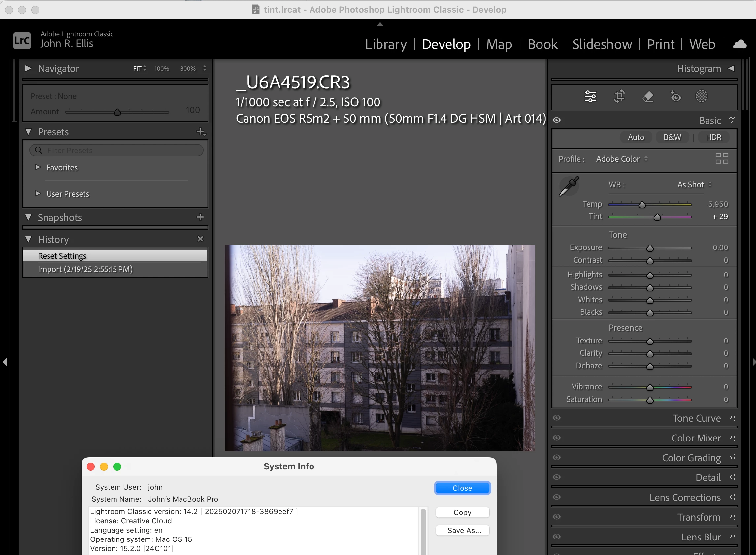
Task: Clear History with the X icon
Action: 200,239
